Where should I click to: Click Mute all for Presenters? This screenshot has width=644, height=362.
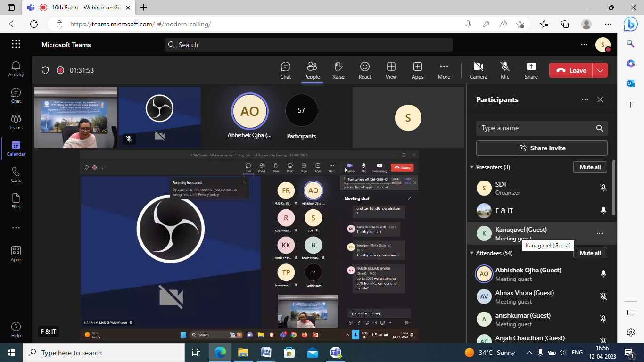click(590, 167)
